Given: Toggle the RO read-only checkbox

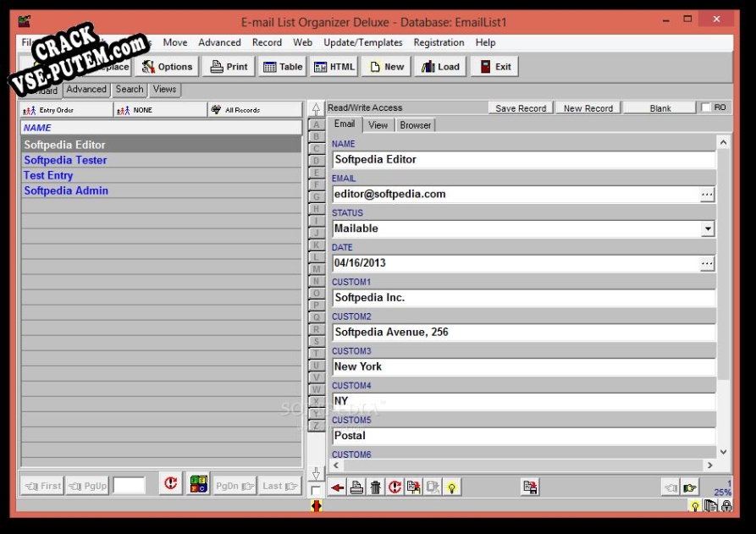Looking at the screenshot, I should (x=706, y=107).
